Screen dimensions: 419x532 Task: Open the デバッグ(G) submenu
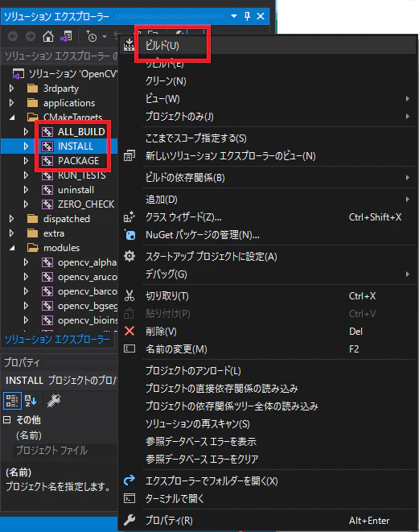click(x=268, y=274)
